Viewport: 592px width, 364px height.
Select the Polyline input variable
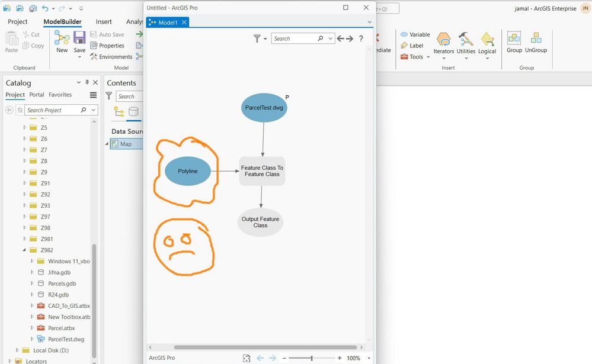point(188,171)
